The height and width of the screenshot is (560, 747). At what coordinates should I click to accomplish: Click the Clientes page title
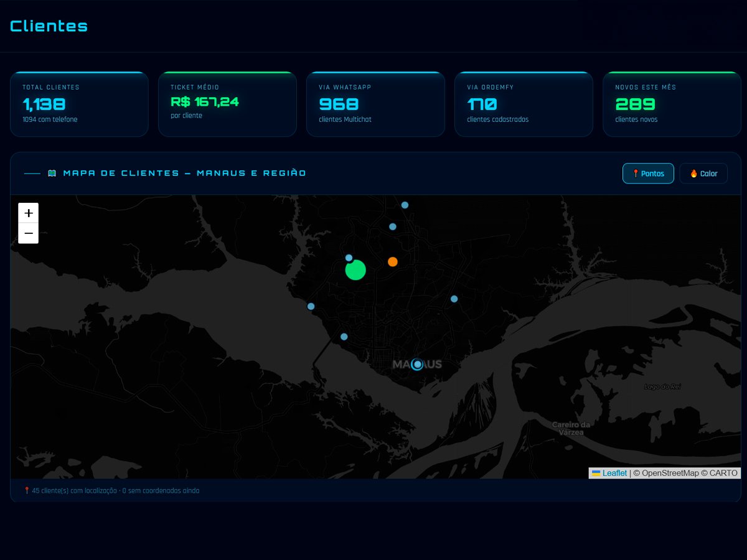(49, 26)
